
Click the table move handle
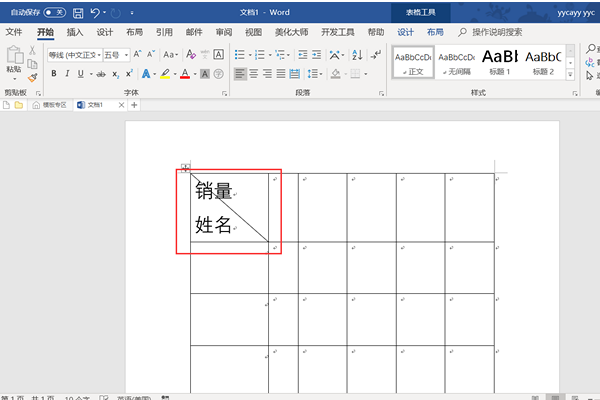coord(185,168)
